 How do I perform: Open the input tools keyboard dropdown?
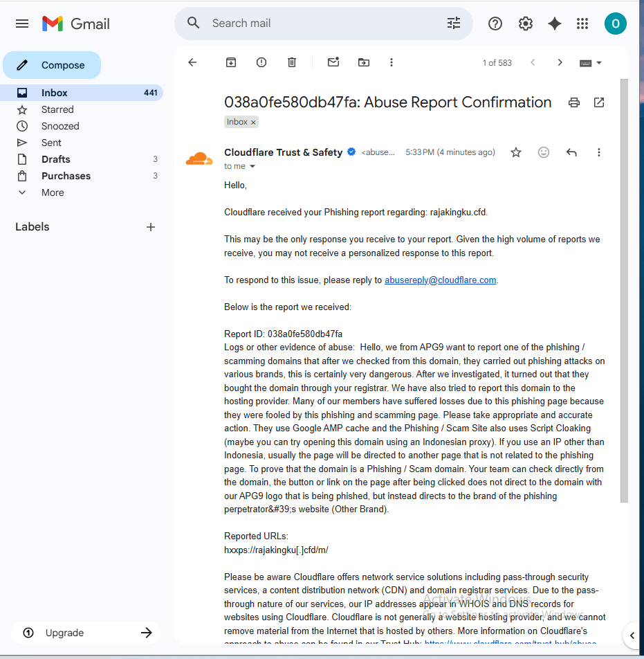pos(591,63)
